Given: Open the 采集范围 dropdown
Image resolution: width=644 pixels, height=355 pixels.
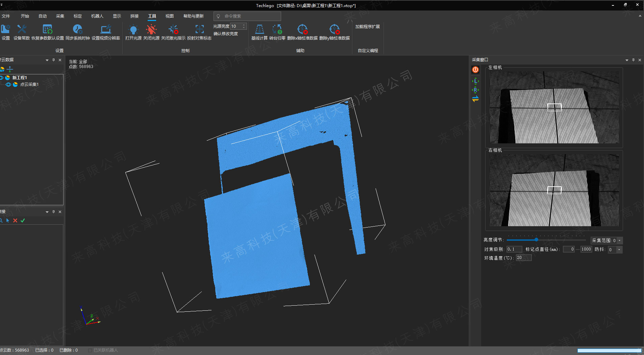Looking at the screenshot, I should tap(619, 241).
